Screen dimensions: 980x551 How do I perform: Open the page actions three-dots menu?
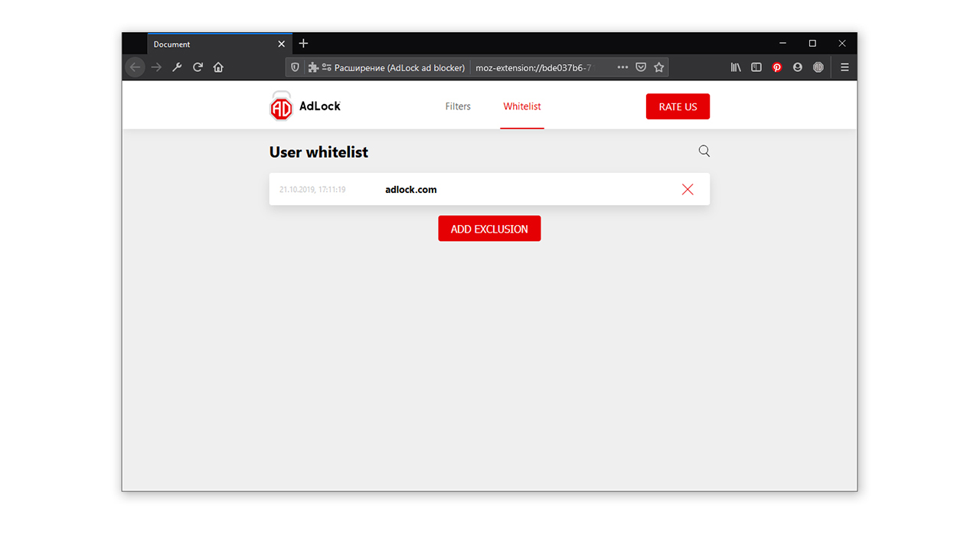622,67
